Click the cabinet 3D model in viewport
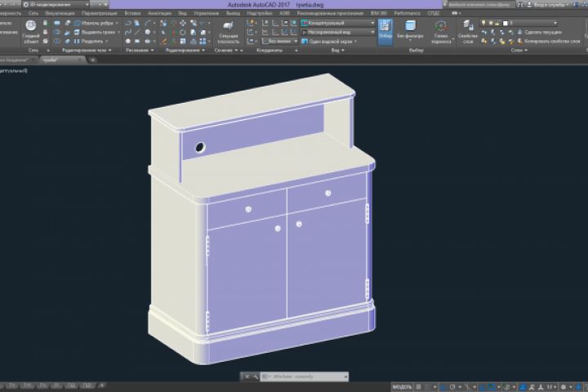The height and width of the screenshot is (392, 588). click(261, 220)
